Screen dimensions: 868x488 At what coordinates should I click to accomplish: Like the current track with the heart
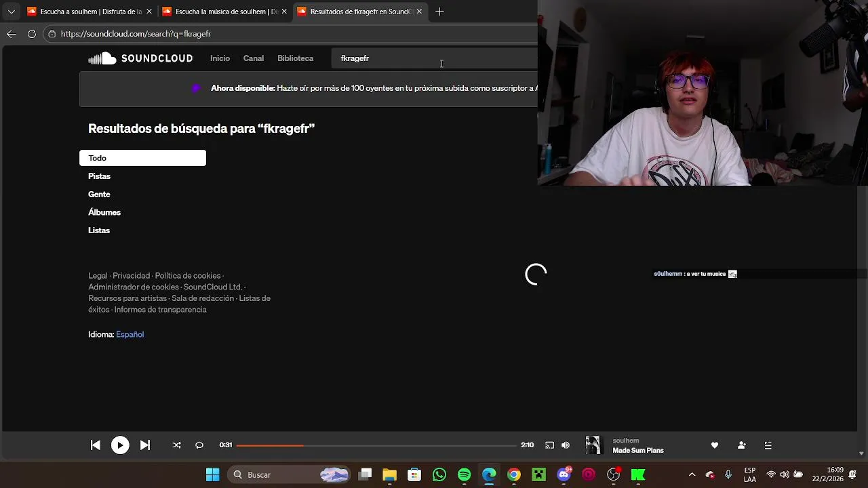click(x=714, y=445)
